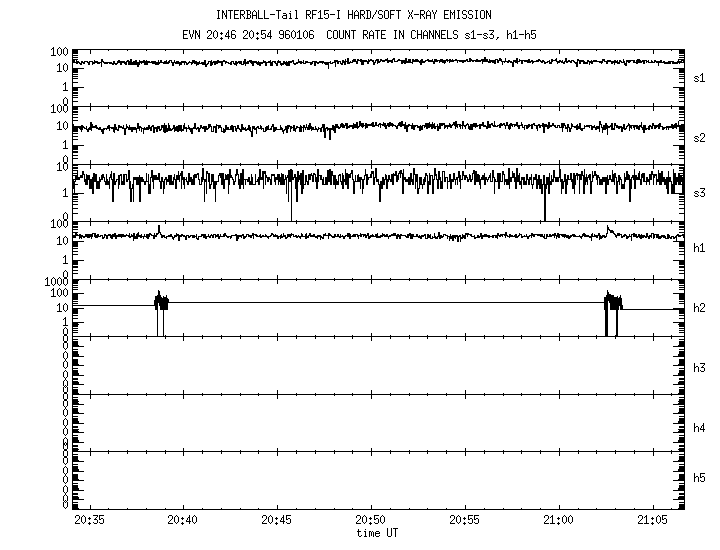Select the h2 channel label

[x=699, y=308]
